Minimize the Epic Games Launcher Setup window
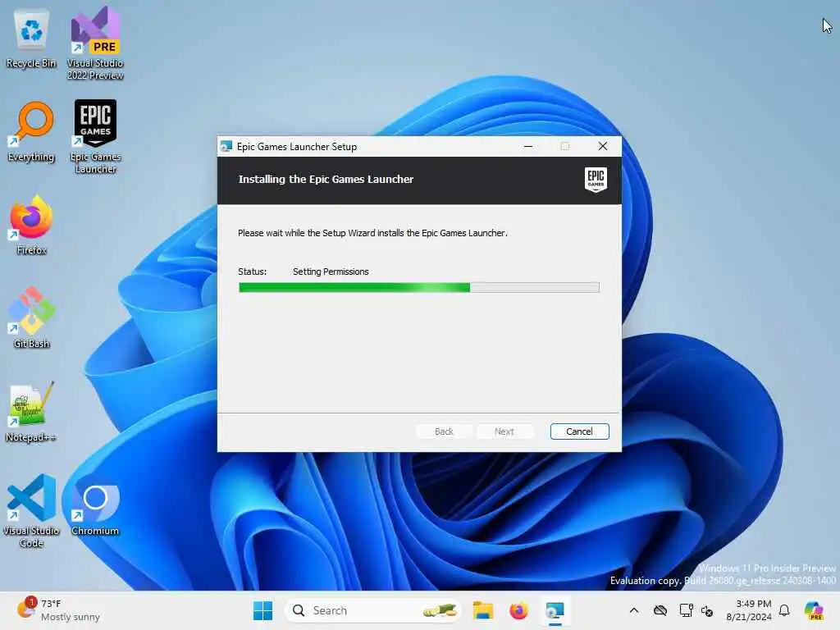The height and width of the screenshot is (630, 840). pyautogui.click(x=528, y=146)
